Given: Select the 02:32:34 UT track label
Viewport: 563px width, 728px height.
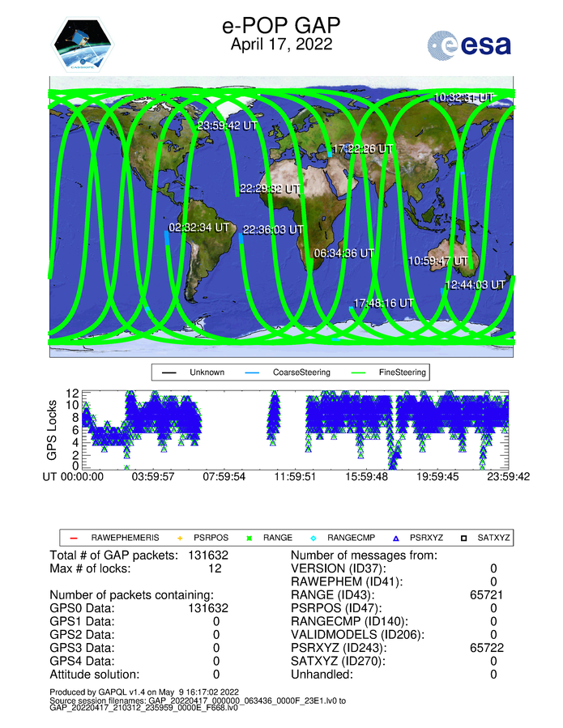Looking at the screenshot, I should [x=198, y=228].
